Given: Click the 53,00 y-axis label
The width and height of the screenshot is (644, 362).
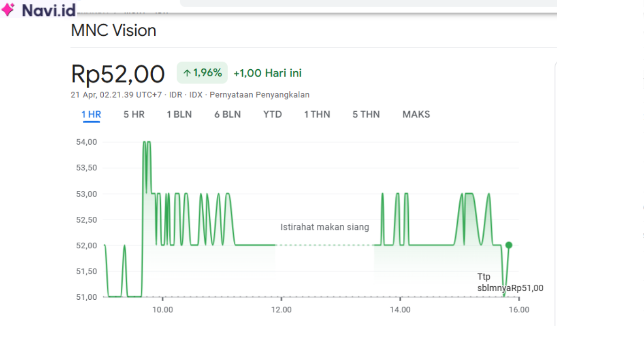Looking at the screenshot, I should (86, 194).
